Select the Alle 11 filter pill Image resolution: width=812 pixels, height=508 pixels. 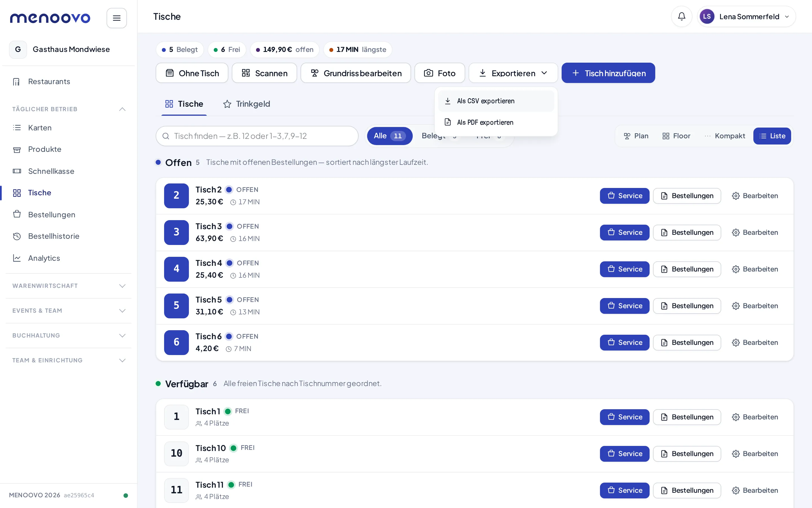click(390, 136)
